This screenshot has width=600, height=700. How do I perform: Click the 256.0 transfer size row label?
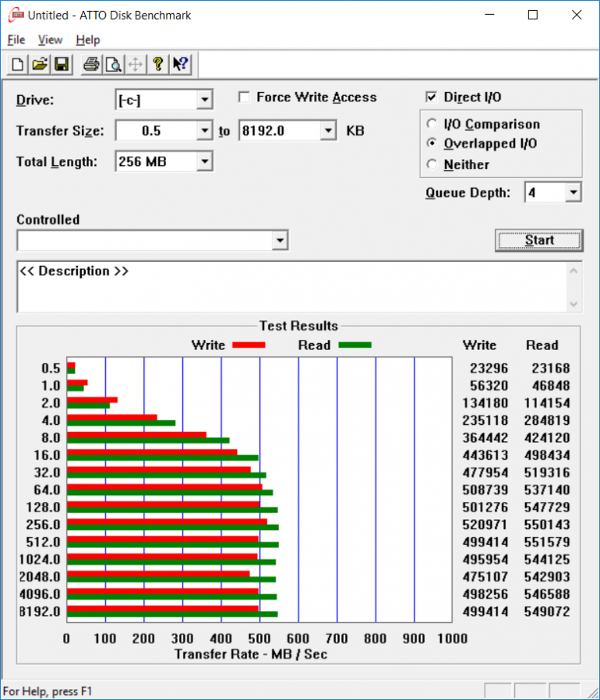pyautogui.click(x=43, y=525)
